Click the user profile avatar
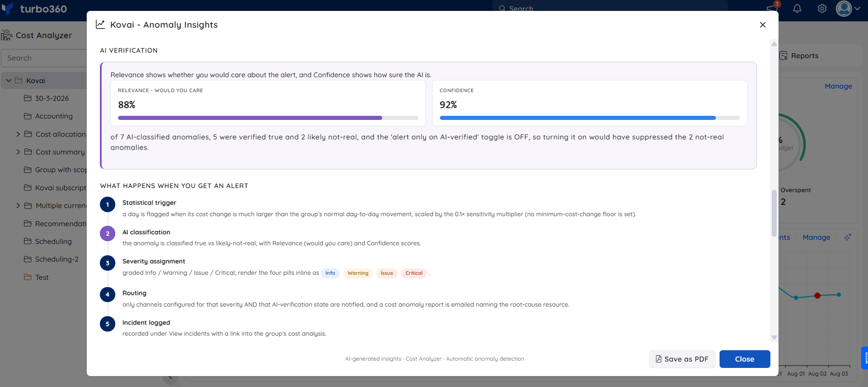Screen dimensions: 868x387 [844, 8]
